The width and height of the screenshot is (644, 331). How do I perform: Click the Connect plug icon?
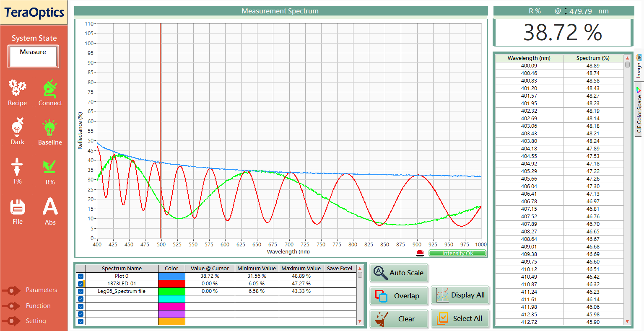(x=50, y=88)
